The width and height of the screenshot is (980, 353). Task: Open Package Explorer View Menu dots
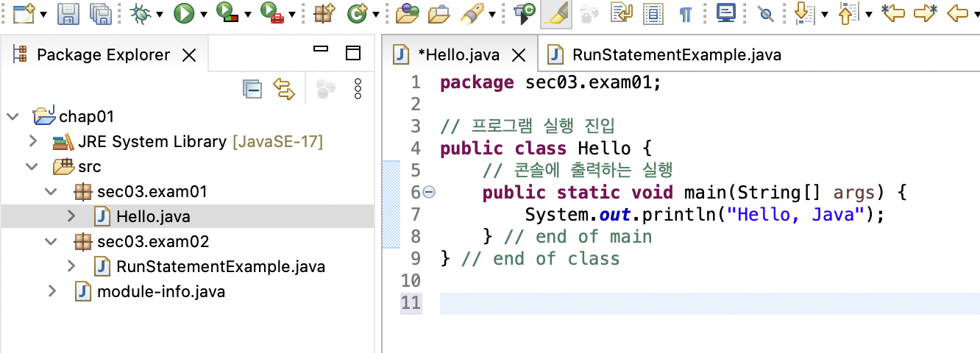[x=358, y=89]
